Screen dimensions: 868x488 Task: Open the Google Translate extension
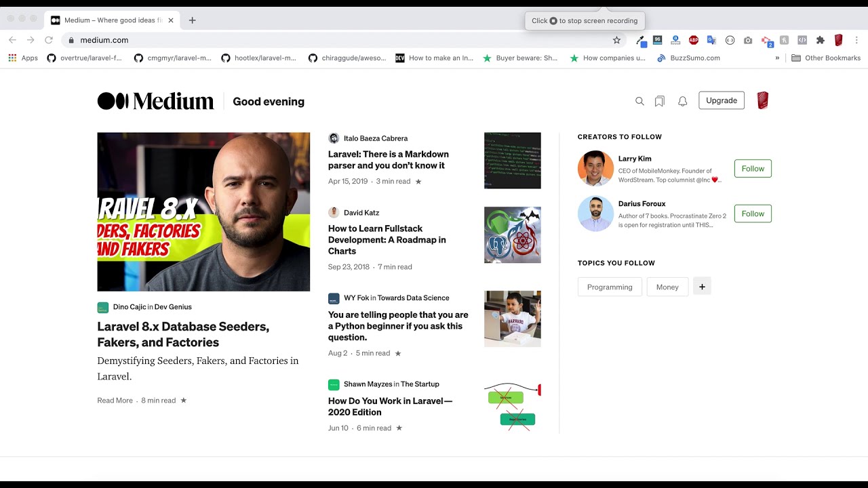(711, 40)
